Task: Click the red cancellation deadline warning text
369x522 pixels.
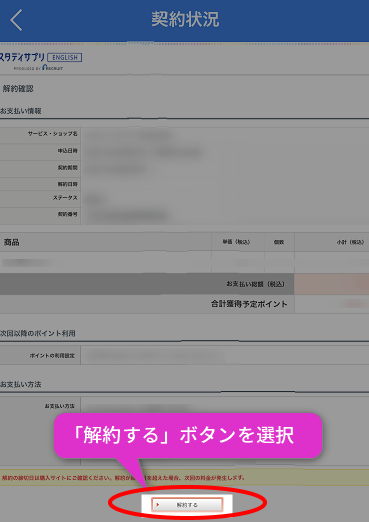Action: [123, 478]
